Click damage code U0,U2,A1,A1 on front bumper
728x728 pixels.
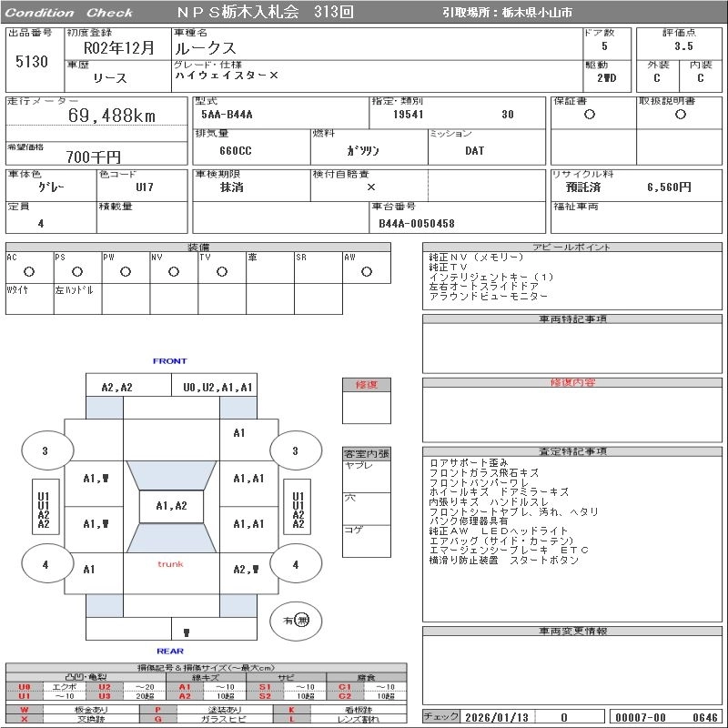[217, 388]
